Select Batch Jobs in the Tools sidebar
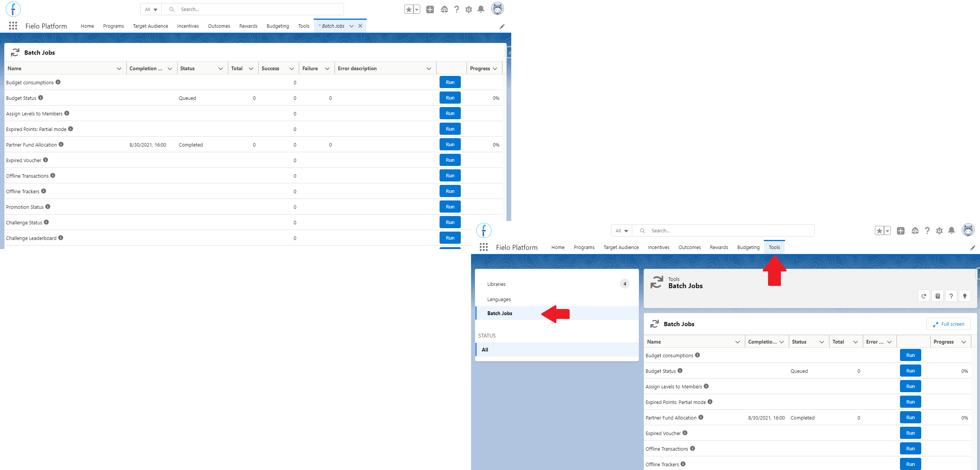 (557, 313)
